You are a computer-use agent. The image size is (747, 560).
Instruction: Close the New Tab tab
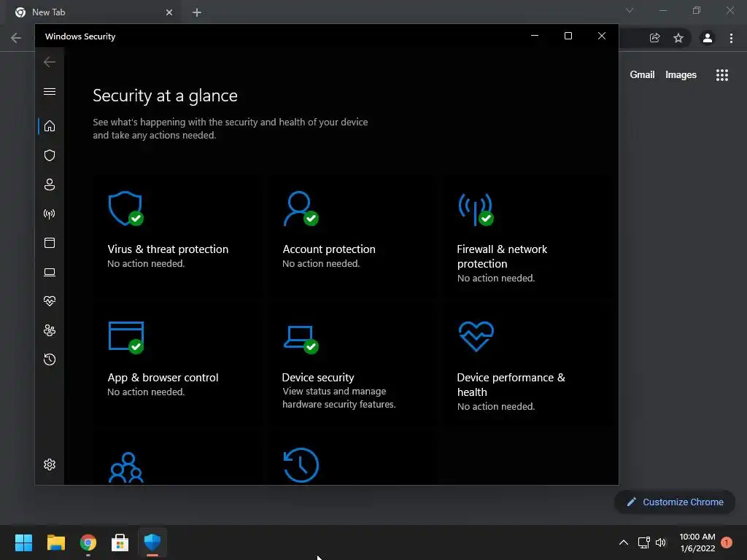point(169,12)
